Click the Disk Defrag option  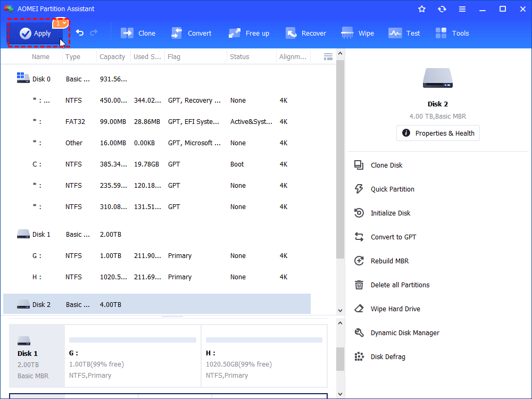pos(380,356)
